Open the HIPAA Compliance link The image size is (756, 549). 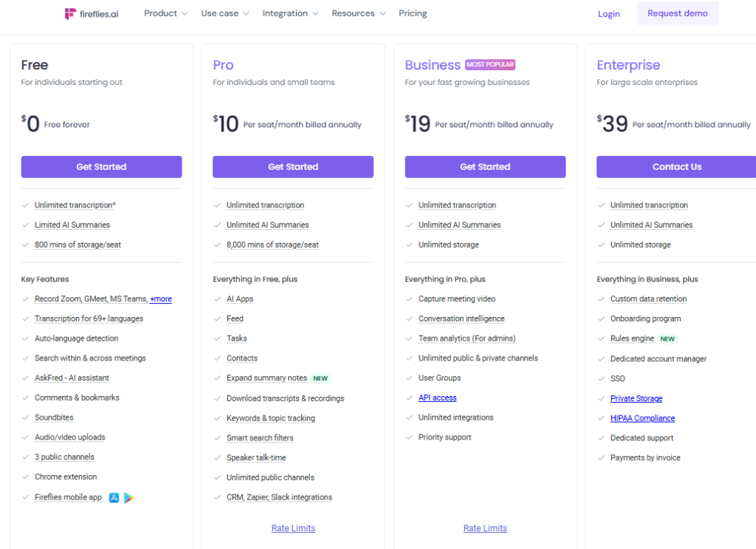click(x=642, y=418)
